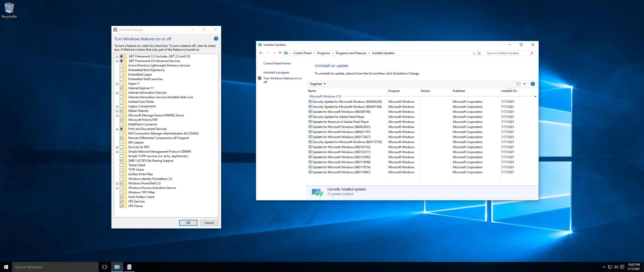The height and width of the screenshot is (272, 644).
Task: Click Turn Windows features on or off link
Action: tap(283, 80)
